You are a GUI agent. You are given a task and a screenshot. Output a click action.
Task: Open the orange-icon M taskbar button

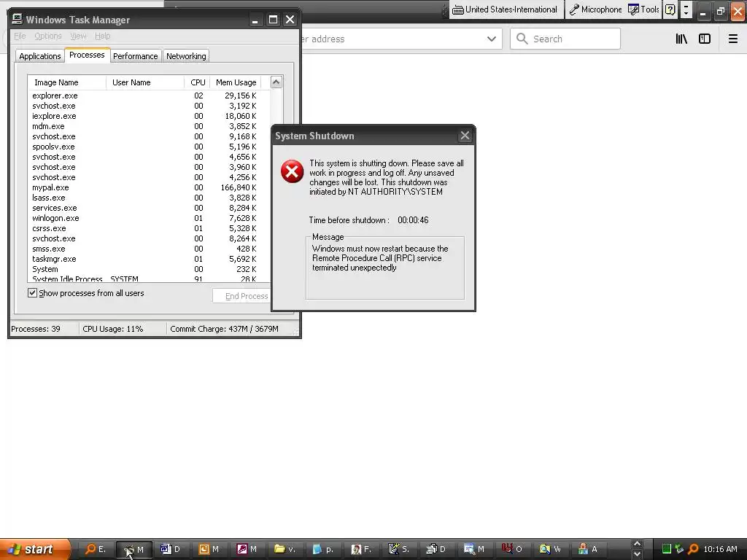click(x=209, y=549)
